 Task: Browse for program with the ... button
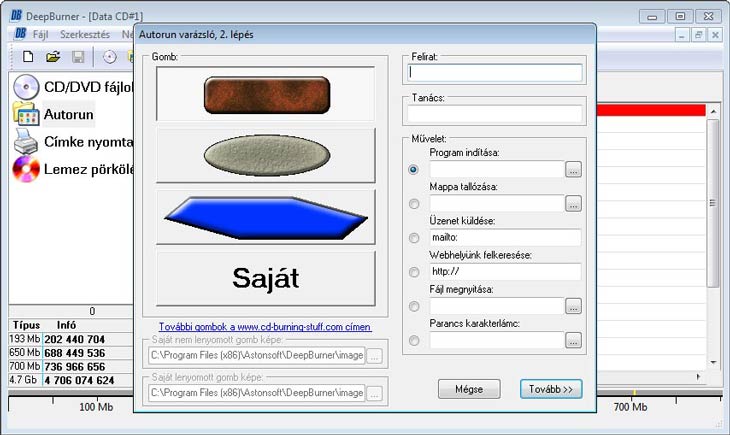click(x=573, y=170)
